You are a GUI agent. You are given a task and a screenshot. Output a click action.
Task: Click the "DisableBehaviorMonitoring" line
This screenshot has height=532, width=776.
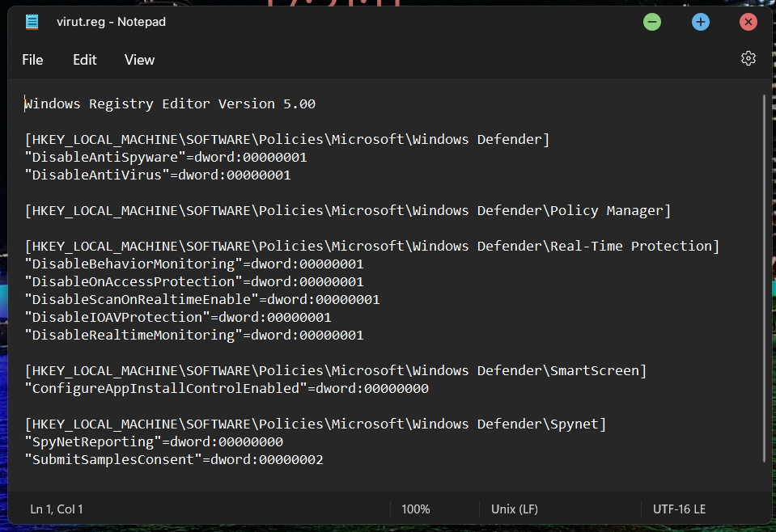pyautogui.click(x=194, y=264)
